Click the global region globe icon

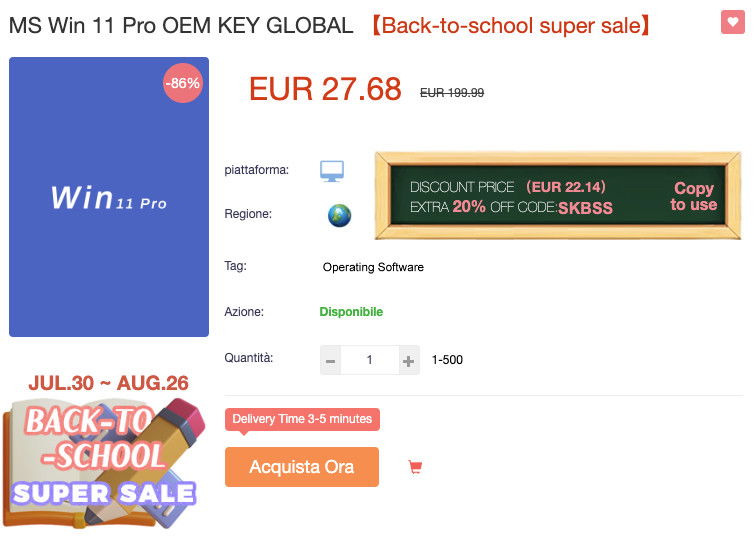(x=339, y=215)
